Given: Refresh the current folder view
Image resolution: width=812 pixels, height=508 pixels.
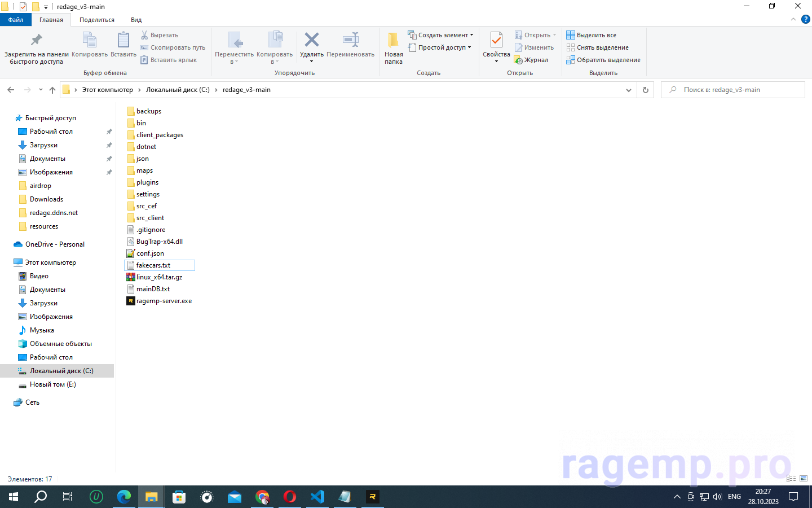Looking at the screenshot, I should (646, 90).
